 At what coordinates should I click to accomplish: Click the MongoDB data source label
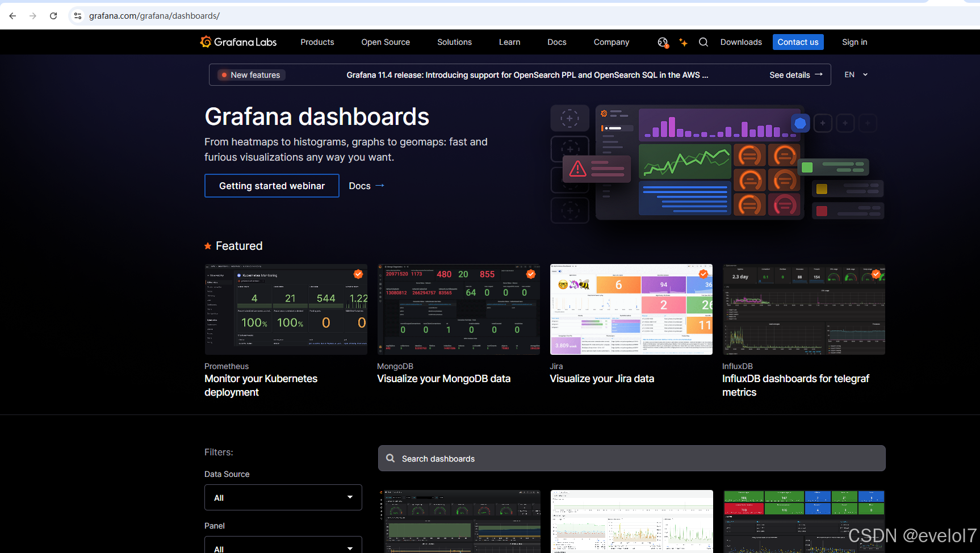(395, 366)
